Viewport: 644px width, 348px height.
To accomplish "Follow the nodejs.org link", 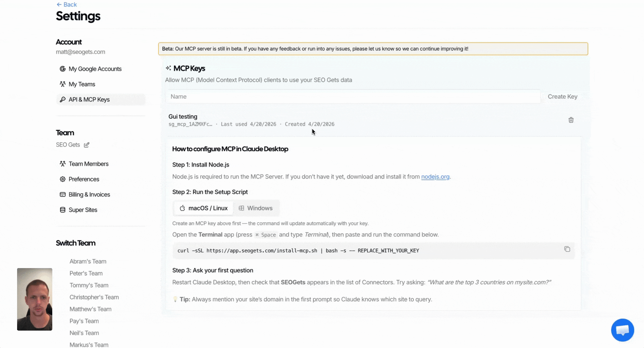I will [435, 177].
